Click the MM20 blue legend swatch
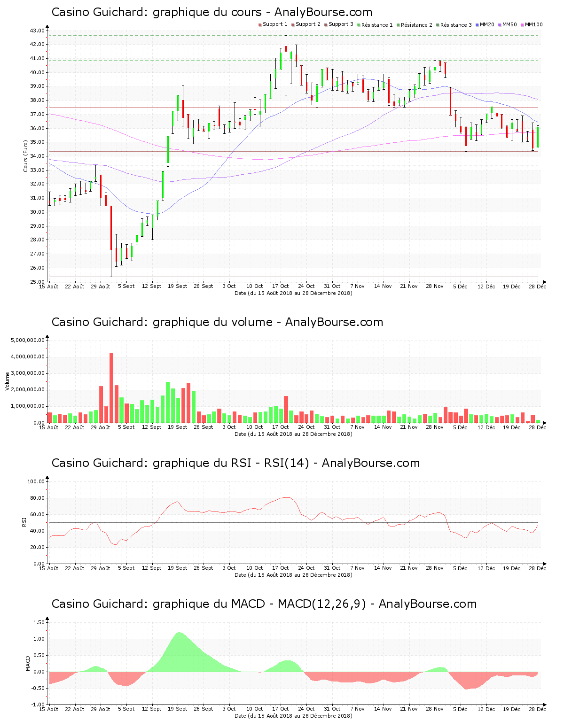 pos(477,25)
